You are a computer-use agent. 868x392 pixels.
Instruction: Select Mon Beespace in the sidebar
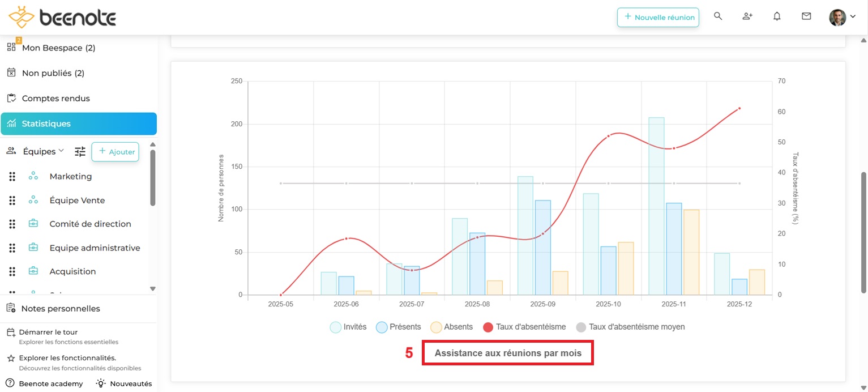coord(58,48)
